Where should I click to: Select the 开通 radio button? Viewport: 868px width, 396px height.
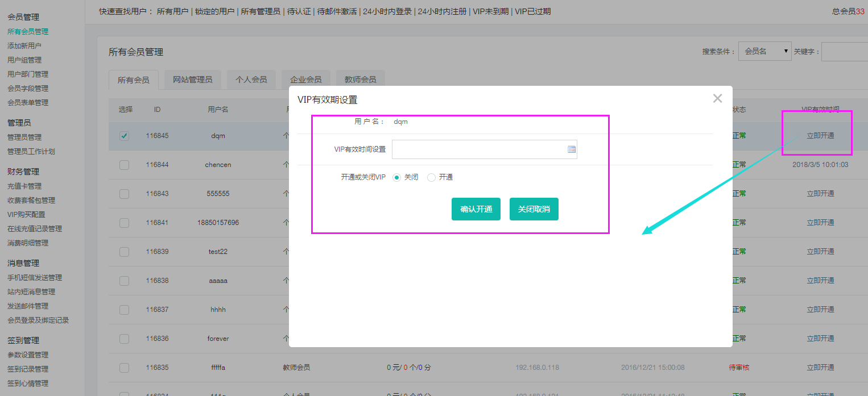click(431, 177)
